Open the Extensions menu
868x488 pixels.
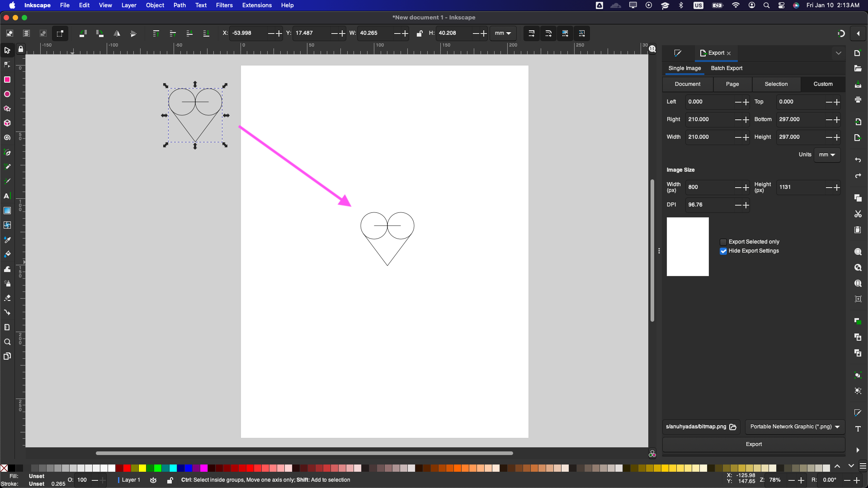pyautogui.click(x=257, y=5)
